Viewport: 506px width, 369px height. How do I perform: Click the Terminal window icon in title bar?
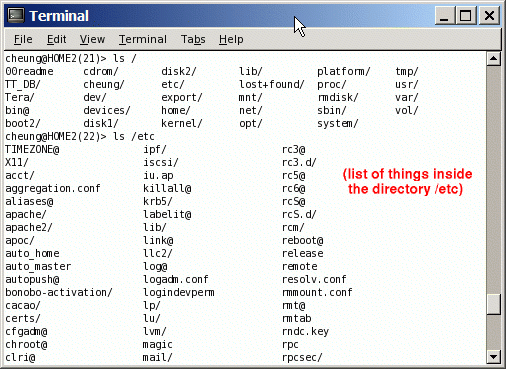pyautogui.click(x=16, y=15)
